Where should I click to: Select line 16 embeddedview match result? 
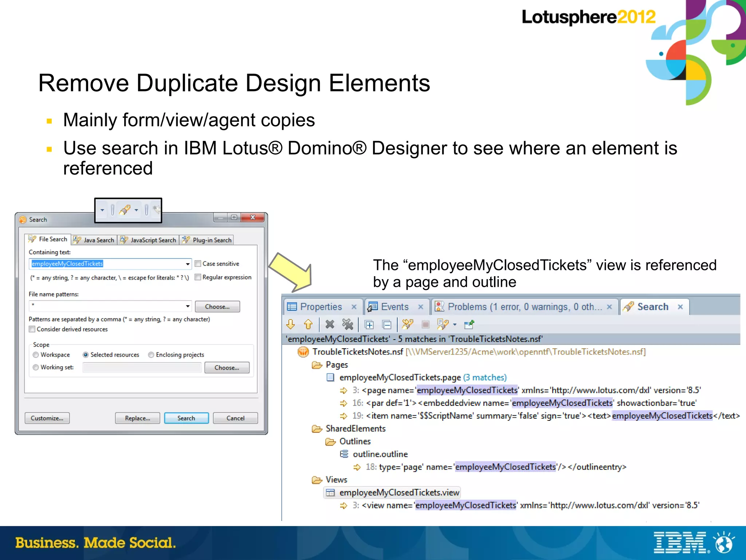pos(518,403)
